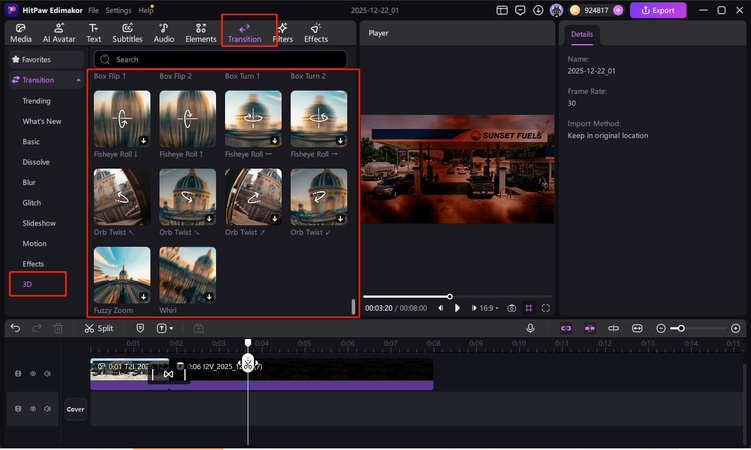Screen dimensions: 751x450
Task: Open the Help menu
Action: pyautogui.click(x=146, y=10)
